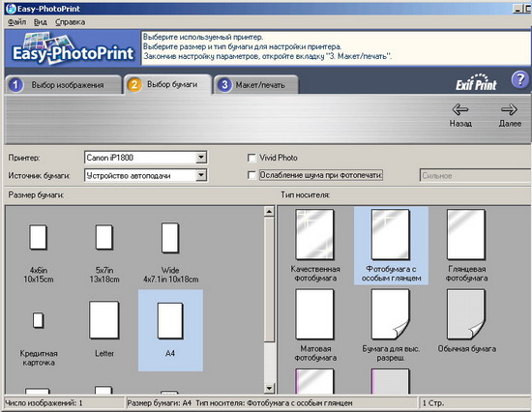Click the Exif Print logo
Viewport: 532px width, 412px height.
pyautogui.click(x=476, y=82)
